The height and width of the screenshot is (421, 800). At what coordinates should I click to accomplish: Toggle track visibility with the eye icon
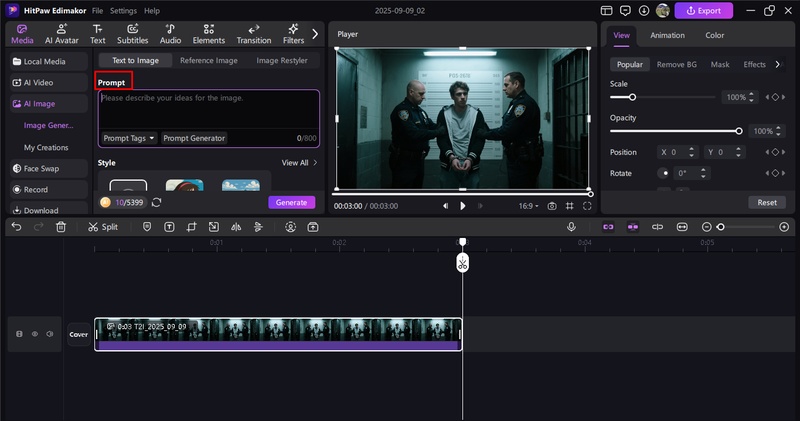[x=35, y=334]
